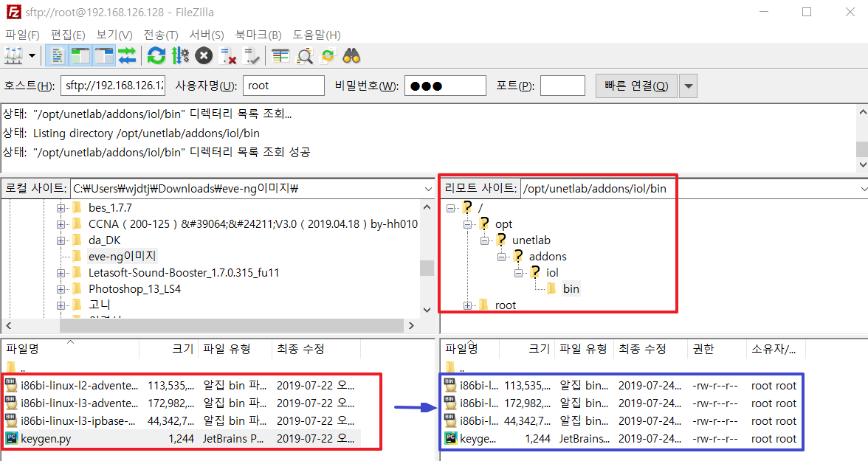Viewport: 868px width, 461px height.
Task: Select remote file with size 113,535
Action: (623, 386)
